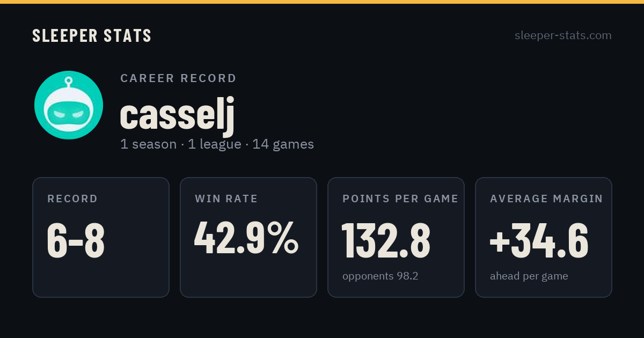The height and width of the screenshot is (338, 644).
Task: Click the robot avatar icon
Action: click(69, 105)
